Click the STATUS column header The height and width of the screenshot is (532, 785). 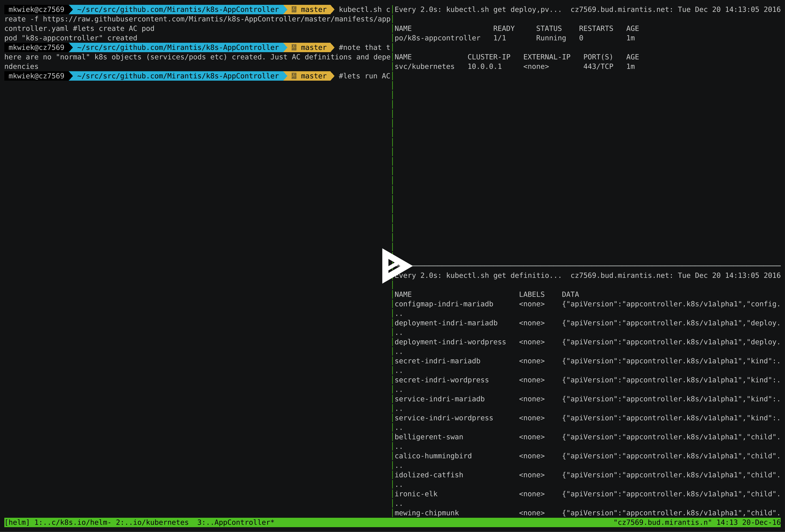click(x=549, y=28)
